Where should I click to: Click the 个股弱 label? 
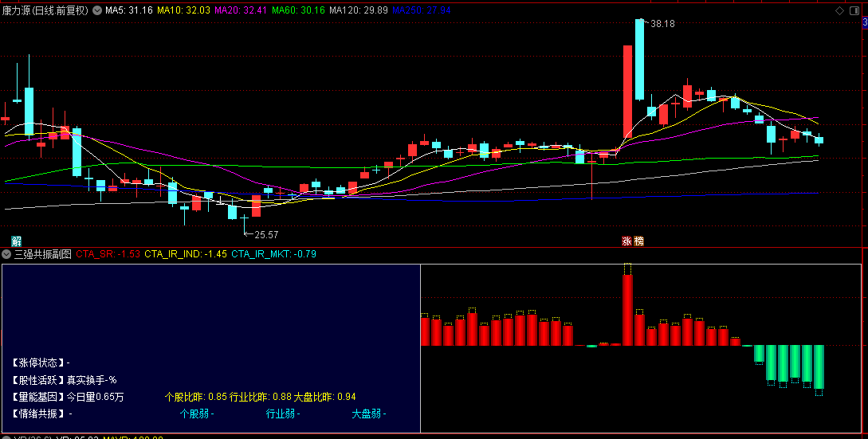click(x=197, y=414)
